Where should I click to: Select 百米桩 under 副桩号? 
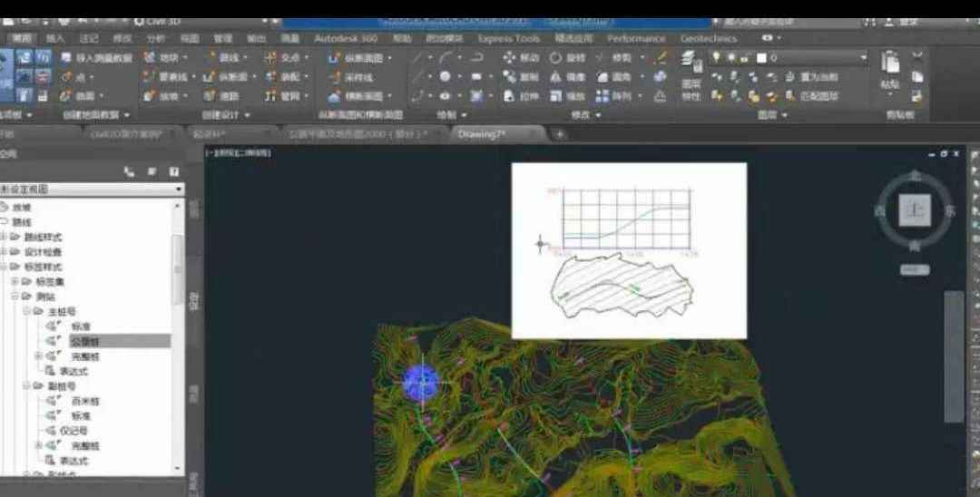pyautogui.click(x=85, y=401)
